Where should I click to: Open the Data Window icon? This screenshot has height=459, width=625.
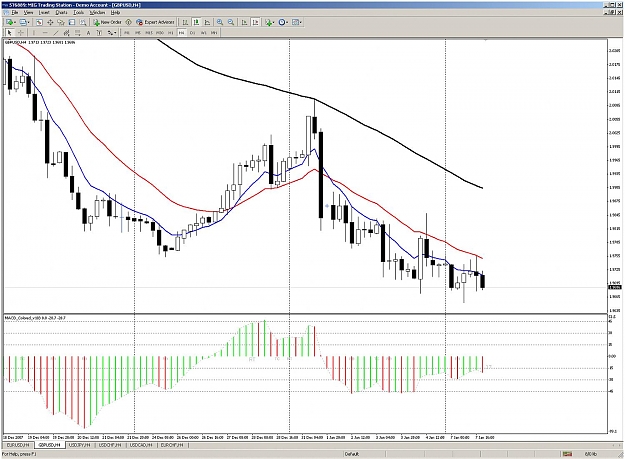pyautogui.click(x=50, y=22)
